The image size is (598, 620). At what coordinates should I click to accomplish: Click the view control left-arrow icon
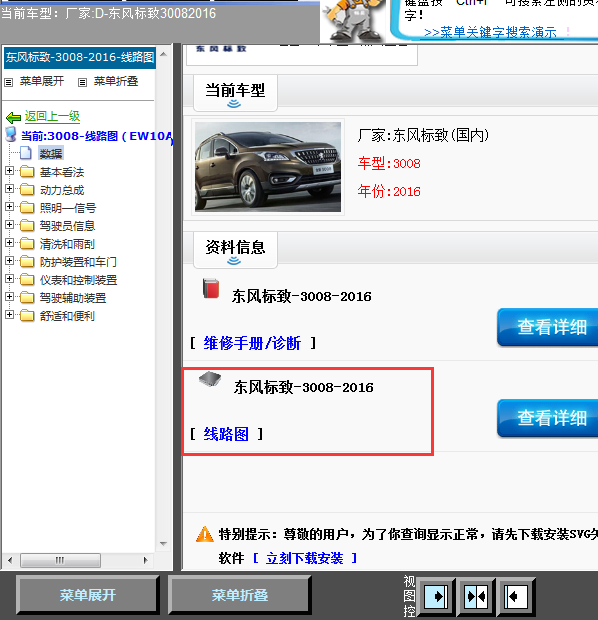[516, 596]
